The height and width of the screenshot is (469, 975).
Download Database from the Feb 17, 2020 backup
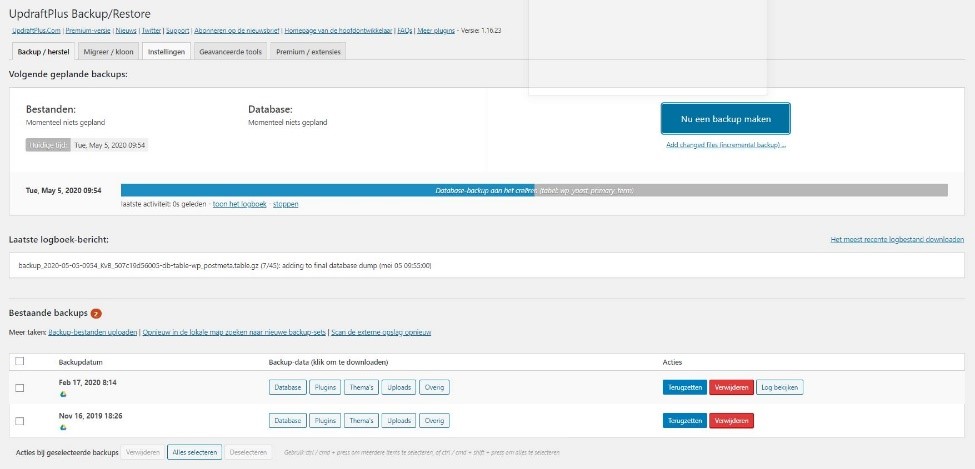pyautogui.click(x=287, y=387)
